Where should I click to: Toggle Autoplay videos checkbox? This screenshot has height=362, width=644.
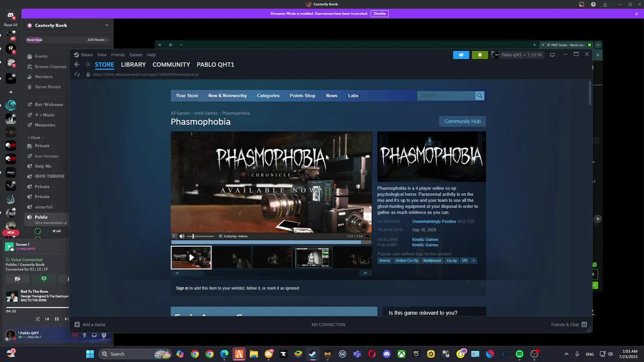pos(220,236)
